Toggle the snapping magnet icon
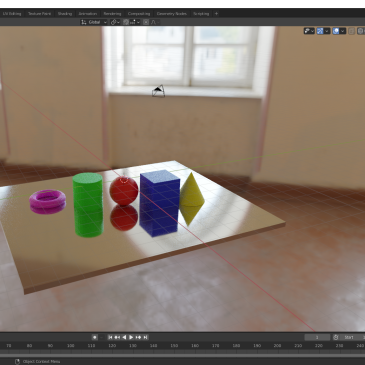Image resolution: width=365 pixels, height=365 pixels. pos(126,22)
